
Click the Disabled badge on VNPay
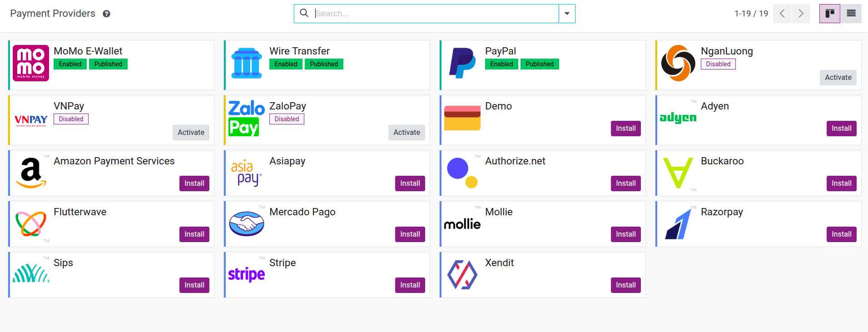tap(71, 119)
